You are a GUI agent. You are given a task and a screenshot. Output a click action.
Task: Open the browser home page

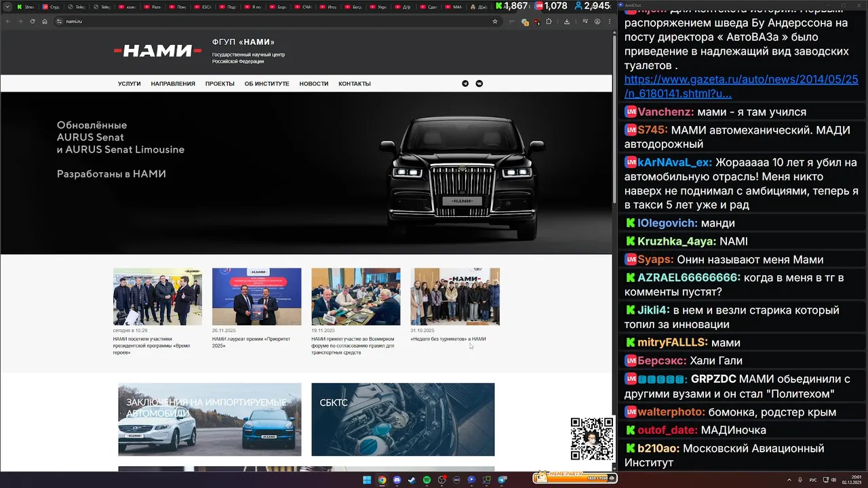[45, 21]
